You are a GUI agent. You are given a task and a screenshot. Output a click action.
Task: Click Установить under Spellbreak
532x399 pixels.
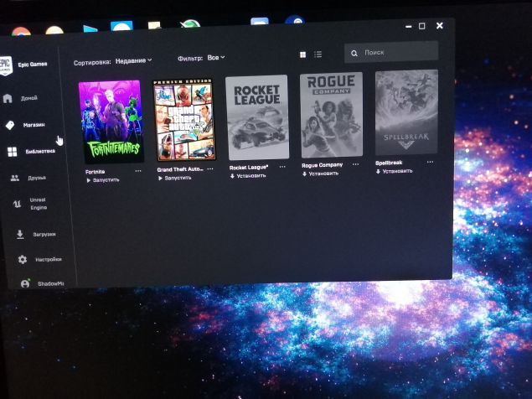coord(395,172)
